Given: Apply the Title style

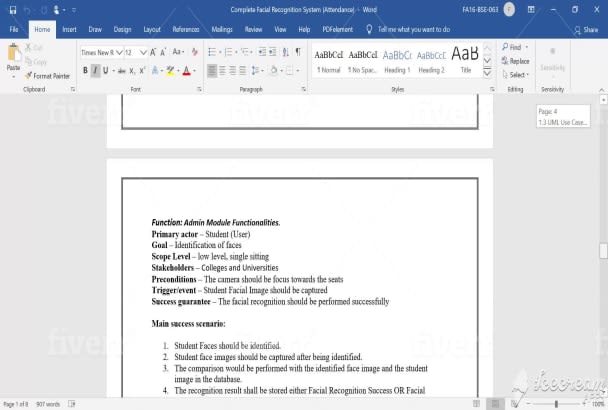Looking at the screenshot, I should [465, 61].
